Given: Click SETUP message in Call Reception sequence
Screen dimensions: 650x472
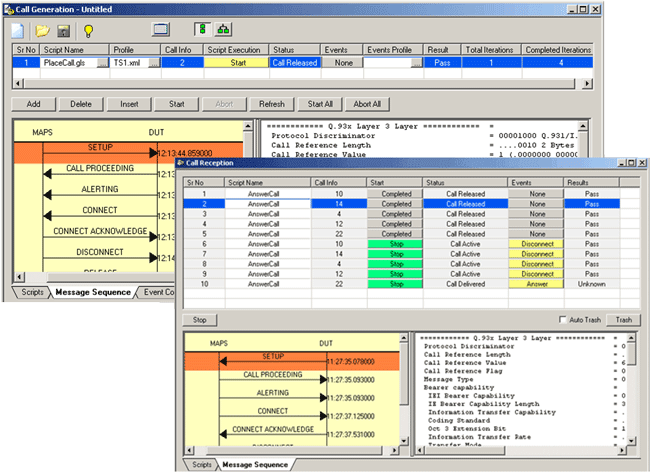Looking at the screenshot, I should [273, 357].
